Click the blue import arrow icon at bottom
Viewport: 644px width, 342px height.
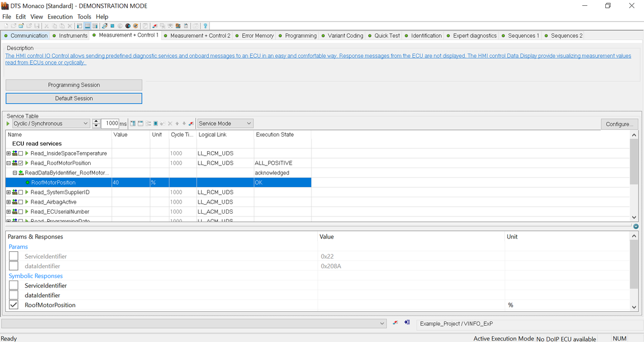[x=407, y=323]
